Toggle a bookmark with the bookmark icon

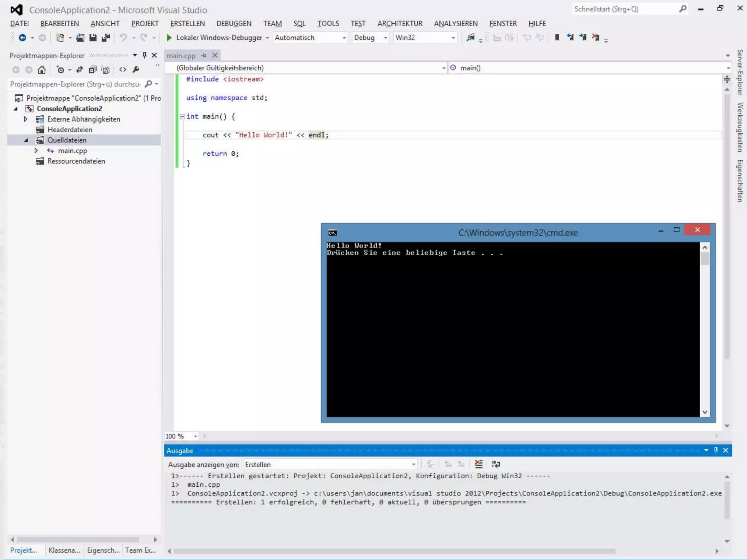click(557, 37)
